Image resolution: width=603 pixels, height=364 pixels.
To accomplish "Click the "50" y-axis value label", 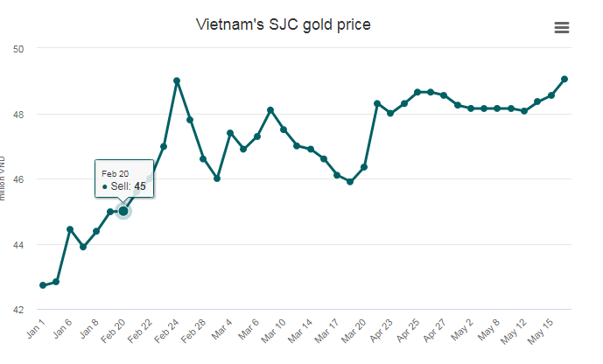I will tap(18, 49).
